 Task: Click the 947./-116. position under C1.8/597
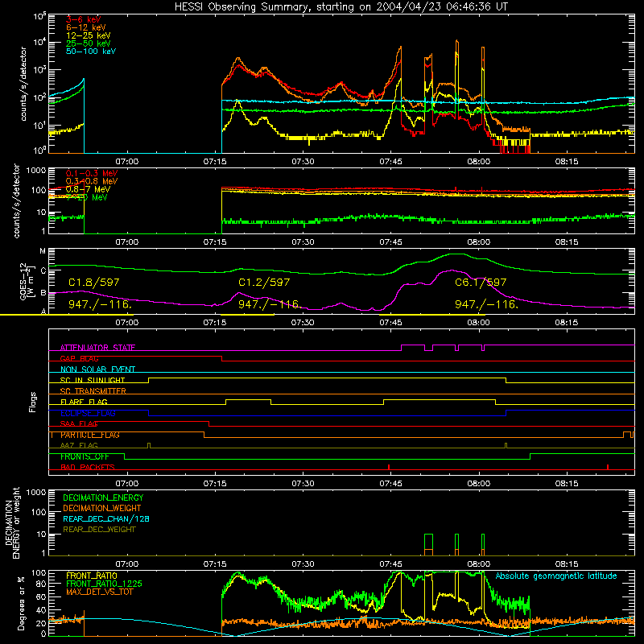pos(100,304)
